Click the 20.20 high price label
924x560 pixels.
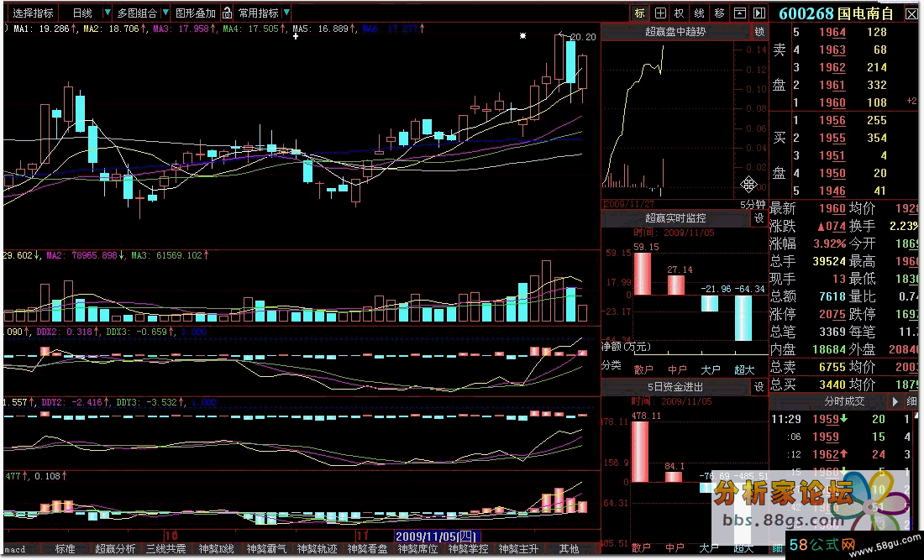(584, 37)
